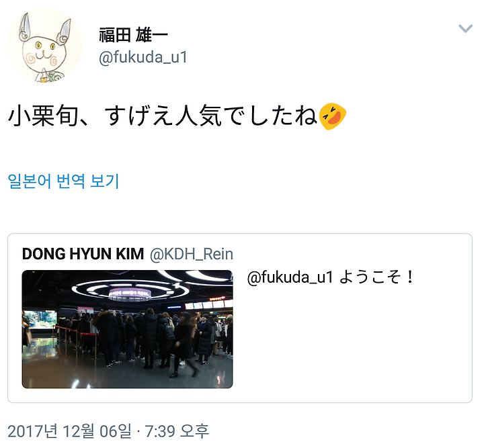This screenshot has height=448, width=484.
Task: Click the @KDH_Rein handle in quoted tweet
Action: [192, 254]
